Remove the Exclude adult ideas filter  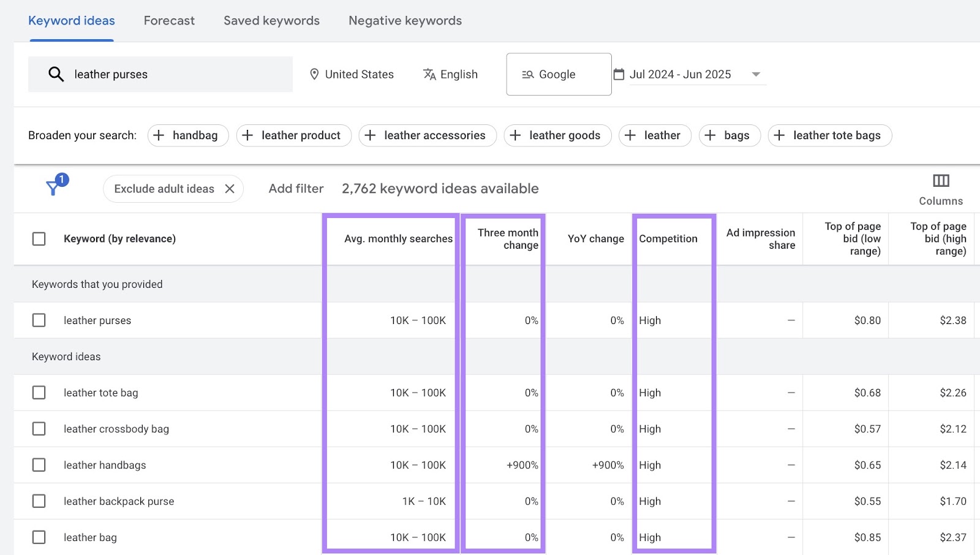230,189
